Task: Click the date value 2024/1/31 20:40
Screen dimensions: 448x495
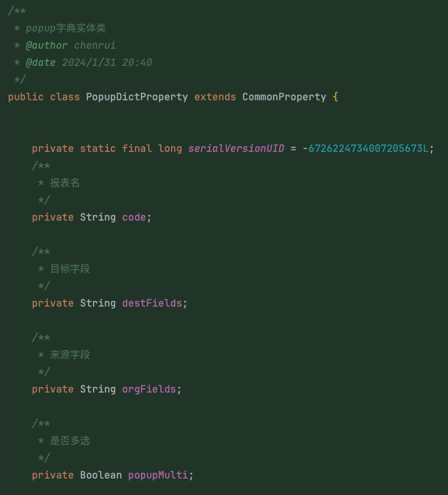Action: point(107,62)
